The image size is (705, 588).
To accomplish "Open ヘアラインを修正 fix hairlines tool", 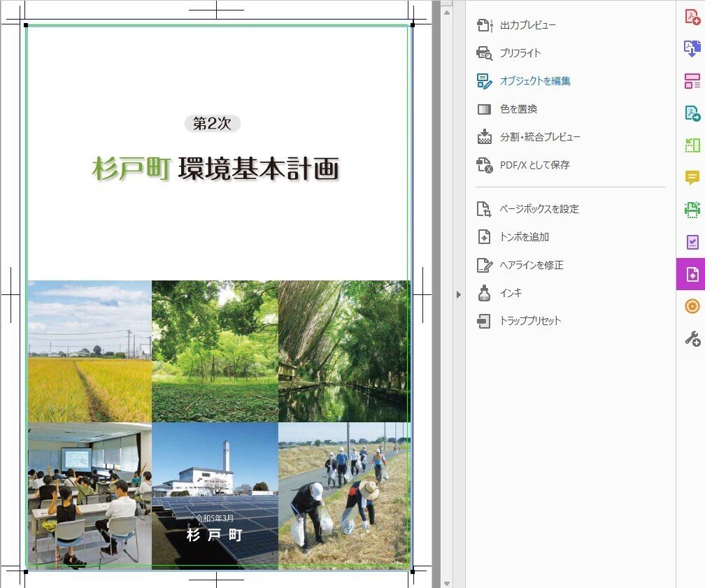I will click(520, 265).
